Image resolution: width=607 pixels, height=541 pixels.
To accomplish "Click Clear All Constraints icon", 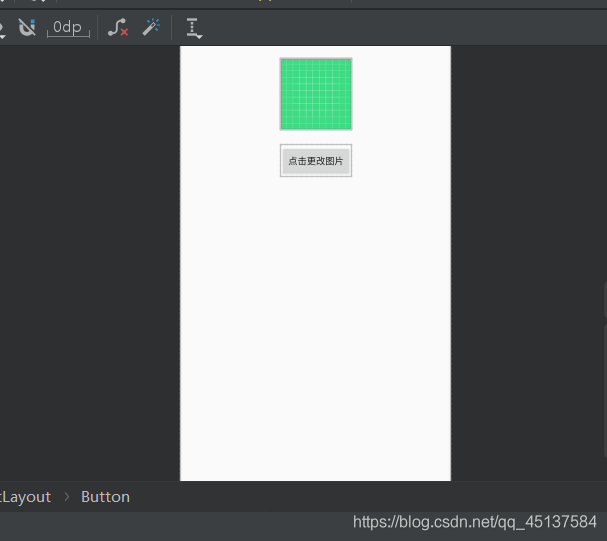I will pyautogui.click(x=118, y=27).
